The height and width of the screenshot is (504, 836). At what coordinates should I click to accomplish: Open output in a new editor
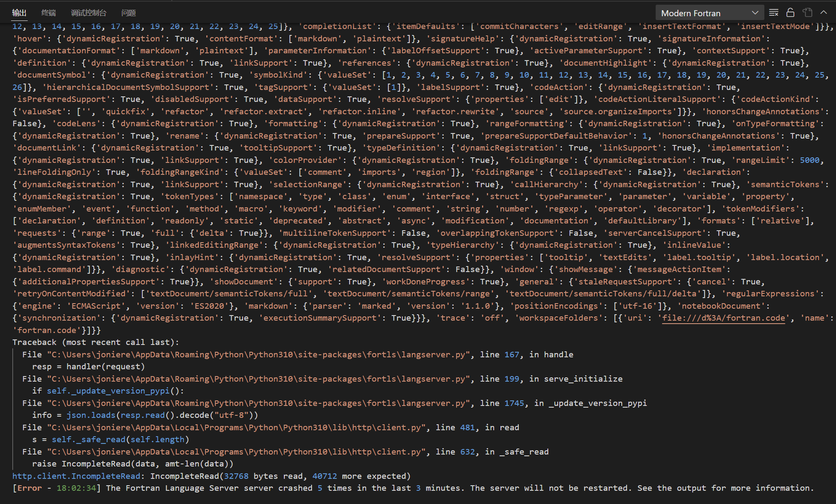[x=807, y=12]
